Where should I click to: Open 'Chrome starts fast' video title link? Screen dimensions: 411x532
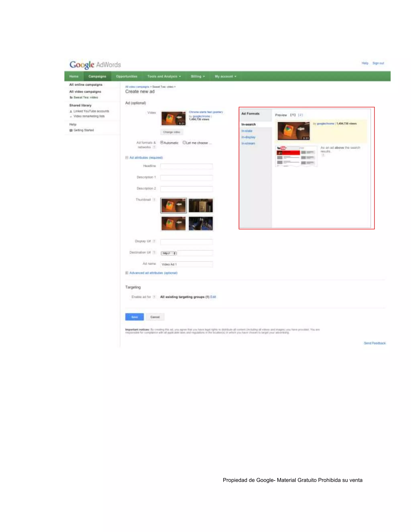click(x=206, y=112)
